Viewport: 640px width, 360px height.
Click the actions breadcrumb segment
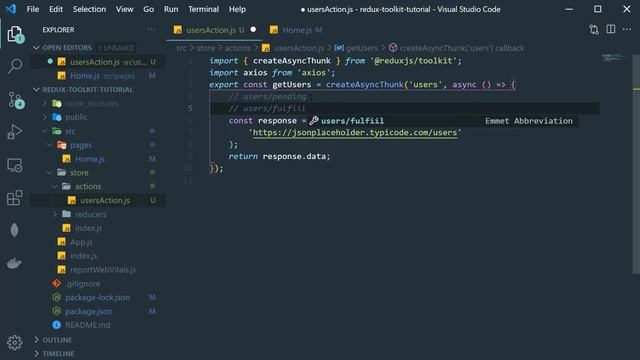[x=238, y=48]
